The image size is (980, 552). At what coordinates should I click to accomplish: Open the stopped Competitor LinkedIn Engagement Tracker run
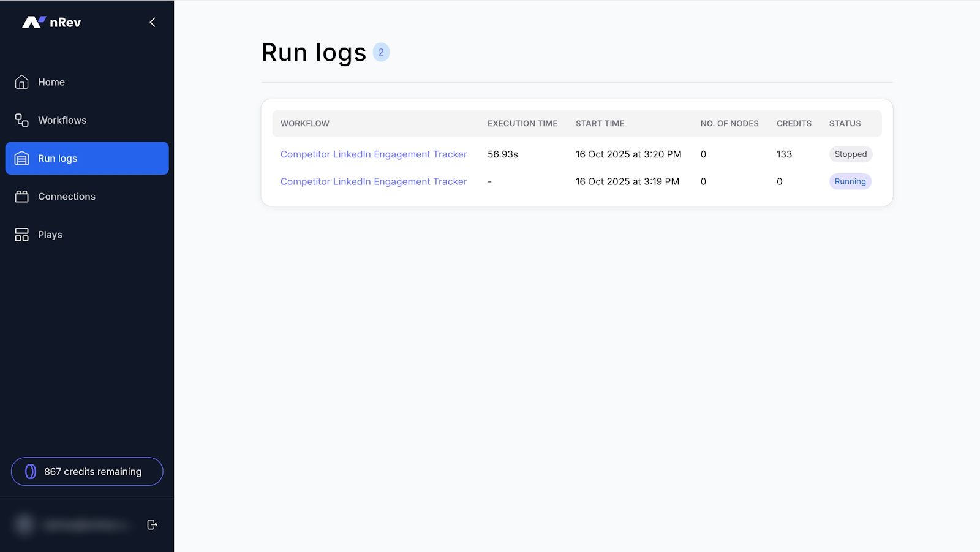[x=374, y=154]
